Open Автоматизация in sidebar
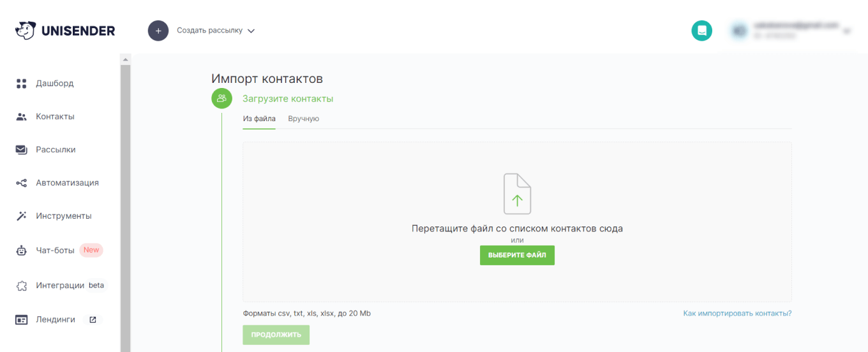This screenshot has width=868, height=352. [x=67, y=183]
